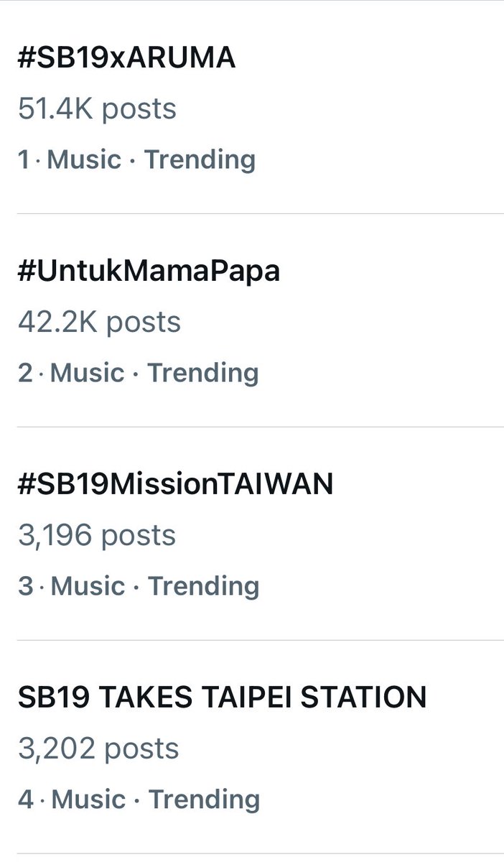The height and width of the screenshot is (862, 504).
Task: Open the #SB19xARUMA trending hashtag
Action: (126, 59)
